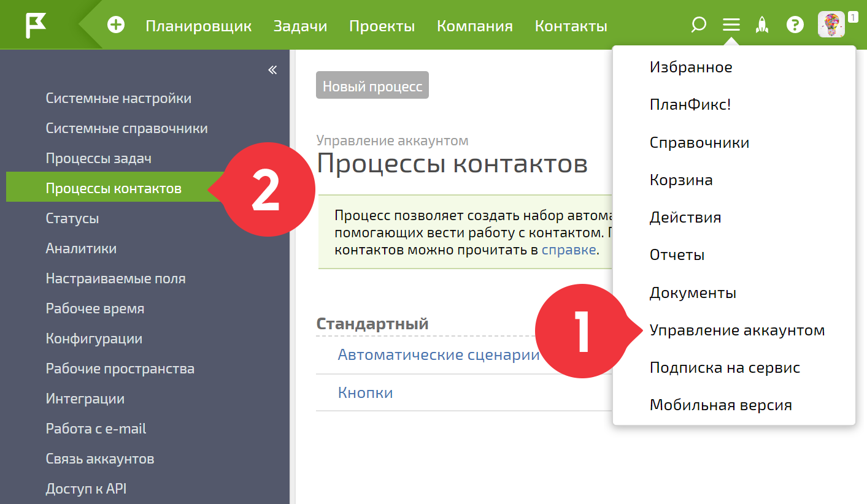Open Компания in top navigation
The height and width of the screenshot is (504, 867).
[x=475, y=26]
